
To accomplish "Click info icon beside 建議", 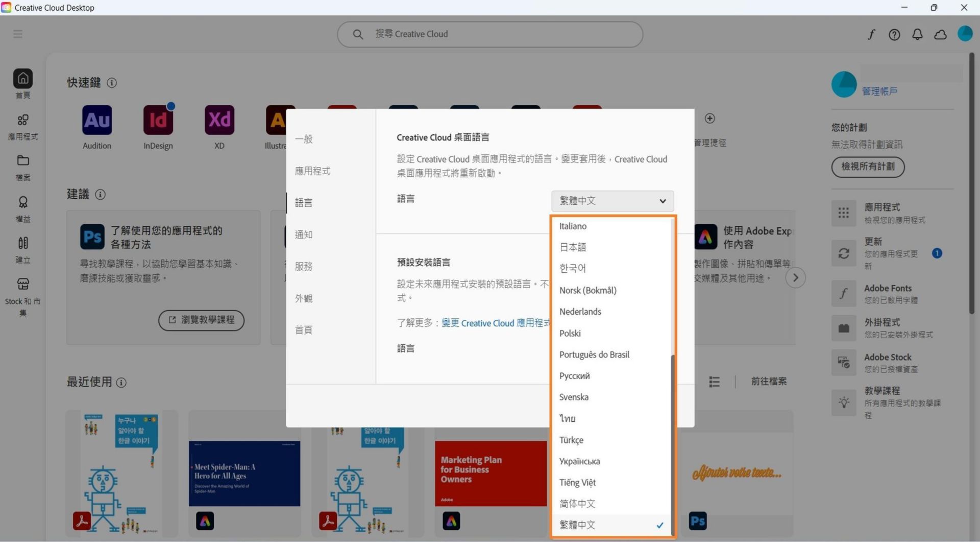I will 101,195.
